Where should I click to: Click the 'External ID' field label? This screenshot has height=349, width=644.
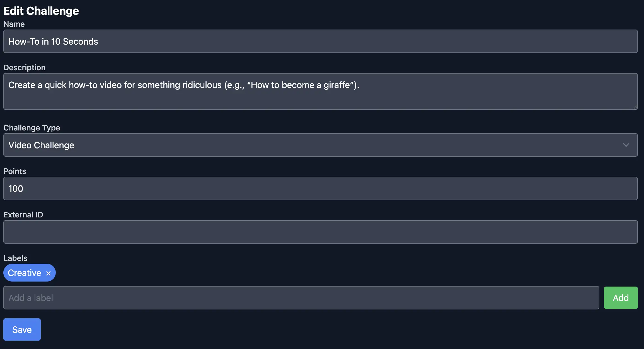(23, 215)
